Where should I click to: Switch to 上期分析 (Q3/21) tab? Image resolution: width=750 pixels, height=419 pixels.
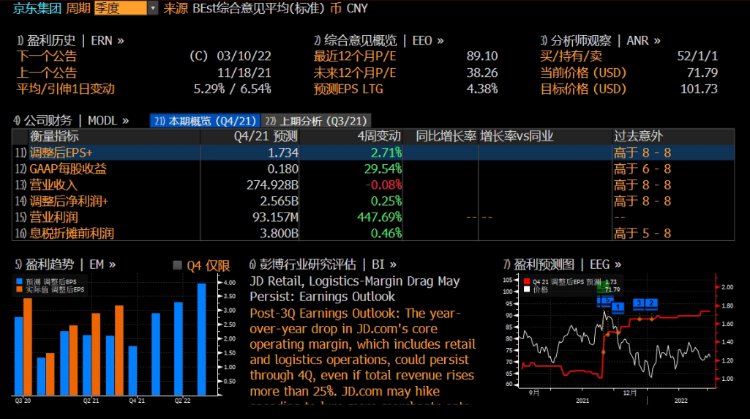pos(316,121)
